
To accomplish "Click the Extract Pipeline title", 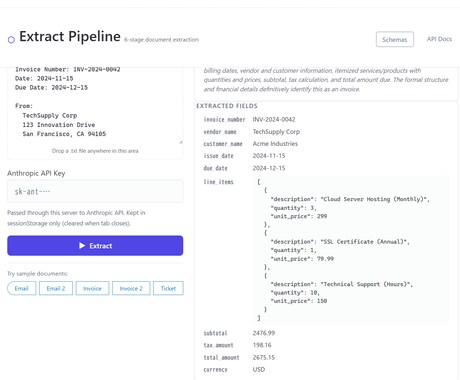I will tap(70, 36).
